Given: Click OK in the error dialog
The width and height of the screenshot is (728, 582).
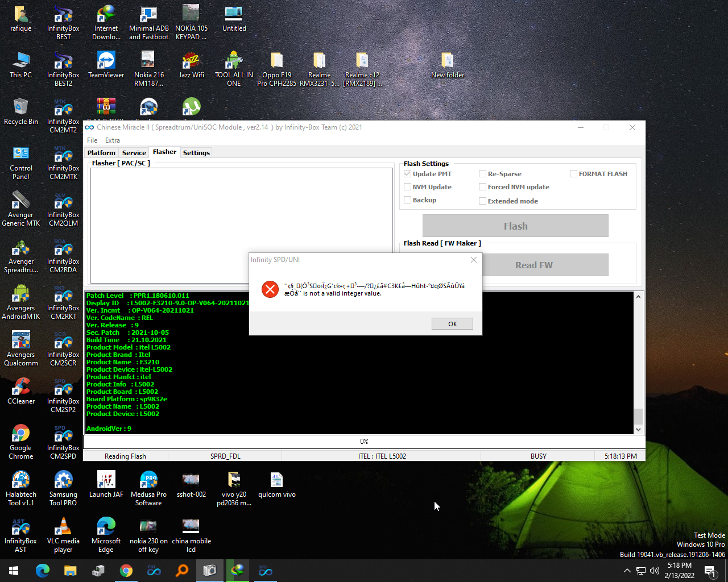Looking at the screenshot, I should [452, 324].
